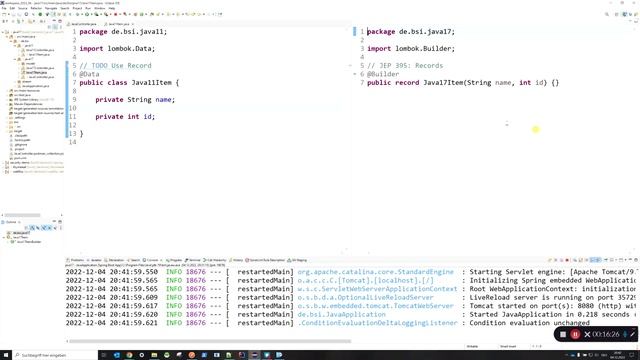
Task: Collapse the src/main/java folder
Action: (7, 37)
